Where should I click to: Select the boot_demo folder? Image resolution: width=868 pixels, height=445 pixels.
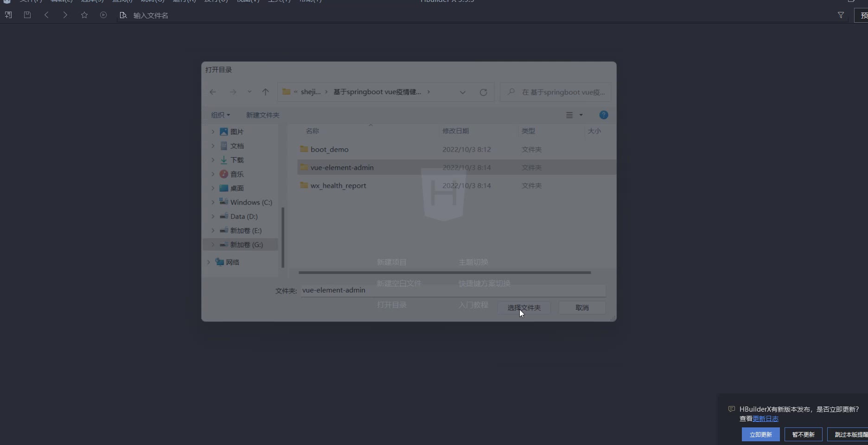pos(329,149)
